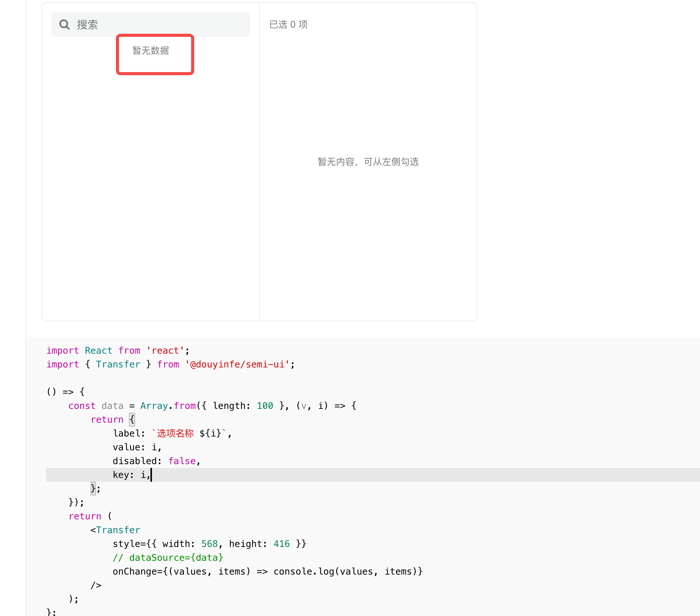Click the length: 100 value in Array.from
Screen dimensions: 700x616
(265, 405)
